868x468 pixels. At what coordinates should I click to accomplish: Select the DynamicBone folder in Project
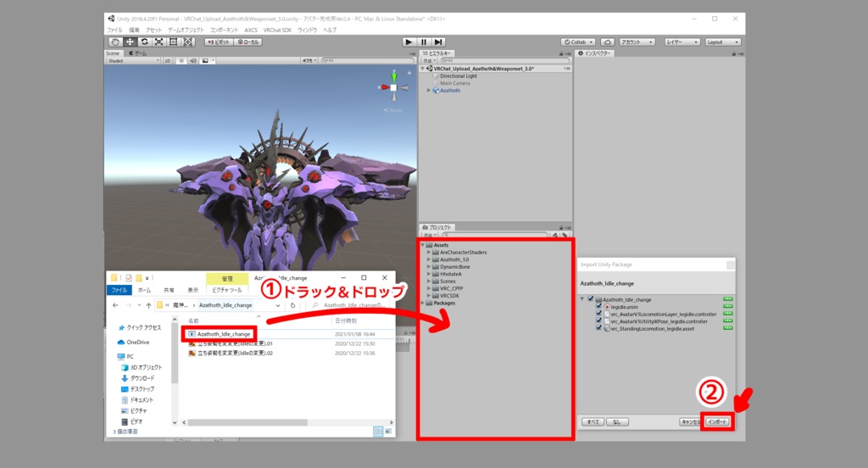click(x=455, y=266)
